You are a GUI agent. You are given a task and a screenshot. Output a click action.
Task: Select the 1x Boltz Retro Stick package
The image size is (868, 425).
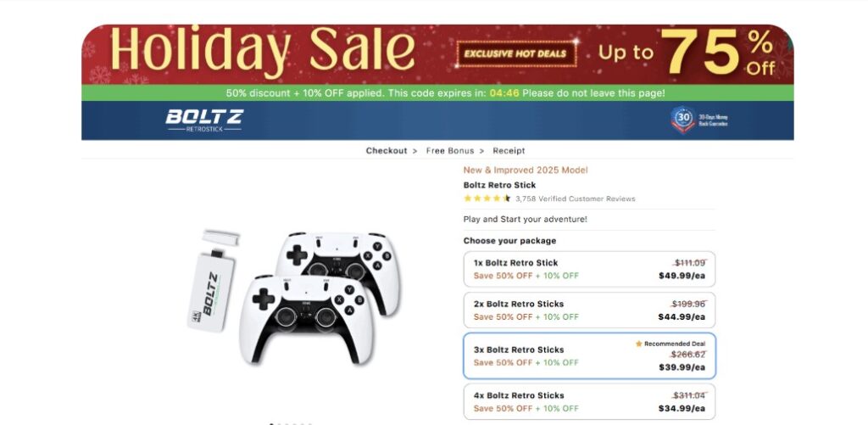(589, 269)
